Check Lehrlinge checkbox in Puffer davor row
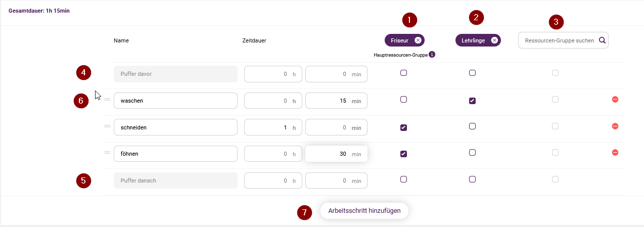The height and width of the screenshot is (227, 644). pyautogui.click(x=472, y=73)
